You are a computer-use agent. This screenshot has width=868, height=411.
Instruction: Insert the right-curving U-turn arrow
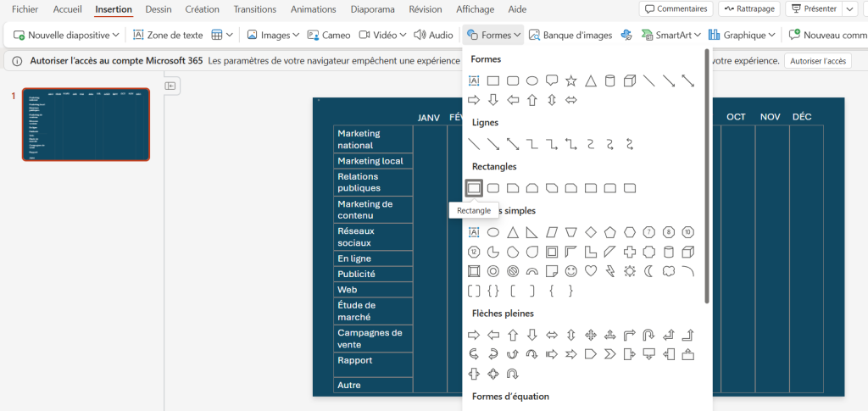click(648, 335)
